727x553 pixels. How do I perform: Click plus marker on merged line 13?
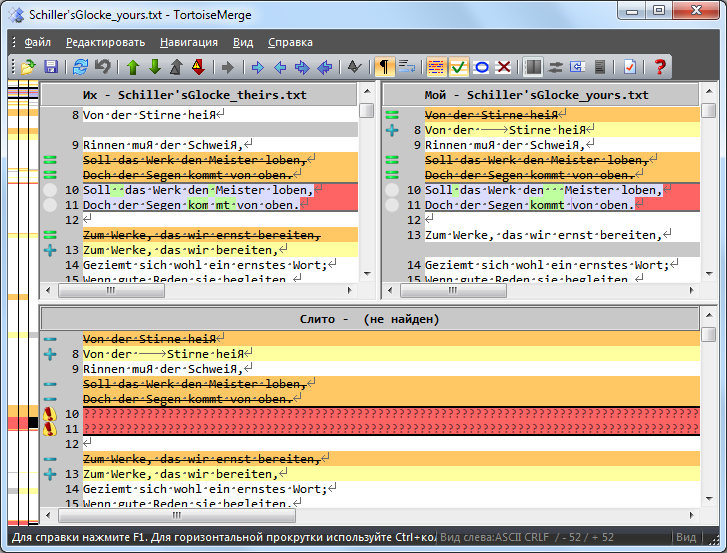click(x=50, y=474)
